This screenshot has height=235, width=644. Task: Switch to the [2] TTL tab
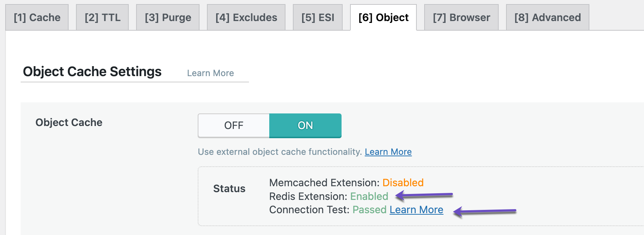pyautogui.click(x=103, y=17)
